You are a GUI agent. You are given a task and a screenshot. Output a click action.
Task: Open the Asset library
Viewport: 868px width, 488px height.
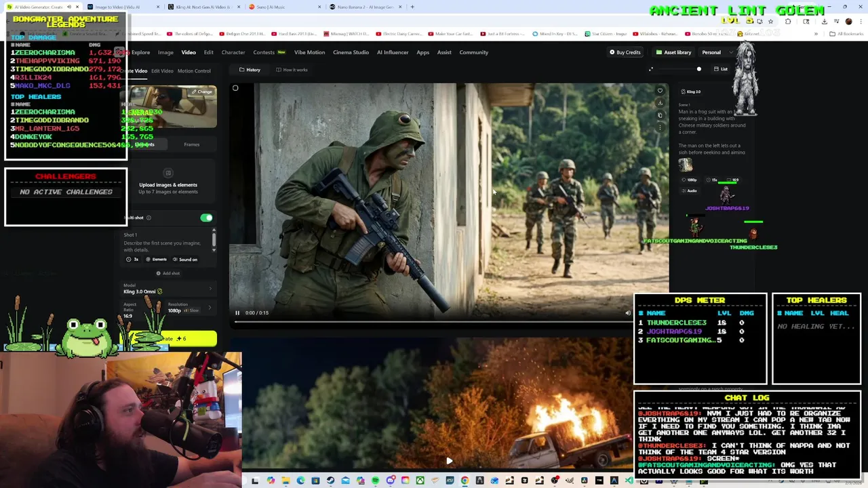tap(673, 52)
